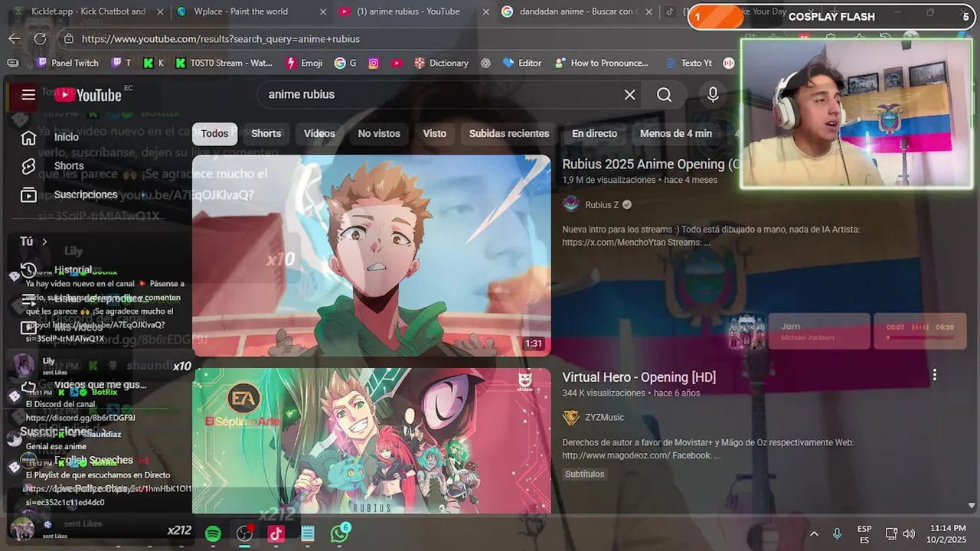Screen dimensions: 980x551
Task: Open the Instagram bookmark icon
Action: point(374,63)
